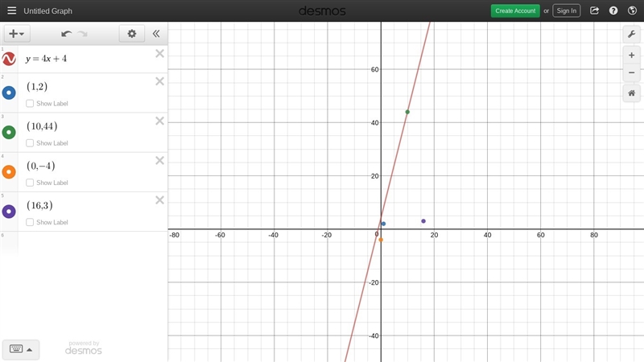Show the on-screen keyboard
The width and height of the screenshot is (644, 362).
pos(16,349)
